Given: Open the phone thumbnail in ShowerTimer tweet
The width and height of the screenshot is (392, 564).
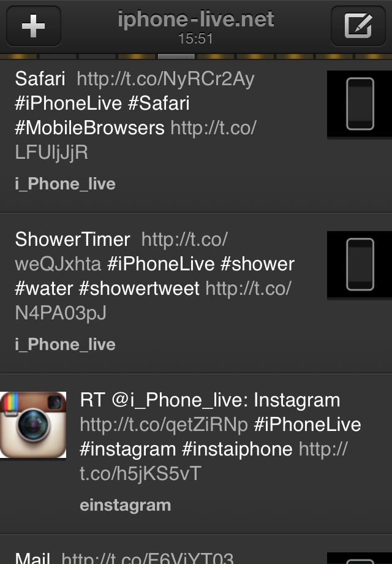Looking at the screenshot, I should [x=360, y=264].
